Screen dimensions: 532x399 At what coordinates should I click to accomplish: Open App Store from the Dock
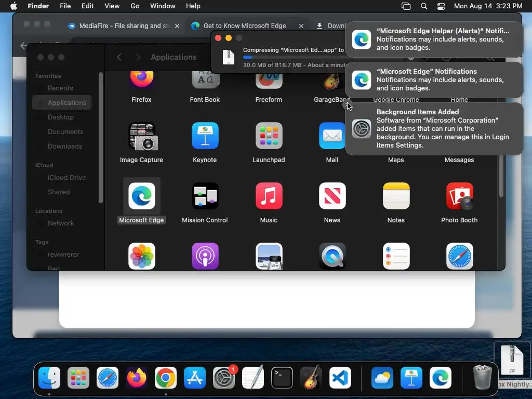click(195, 378)
